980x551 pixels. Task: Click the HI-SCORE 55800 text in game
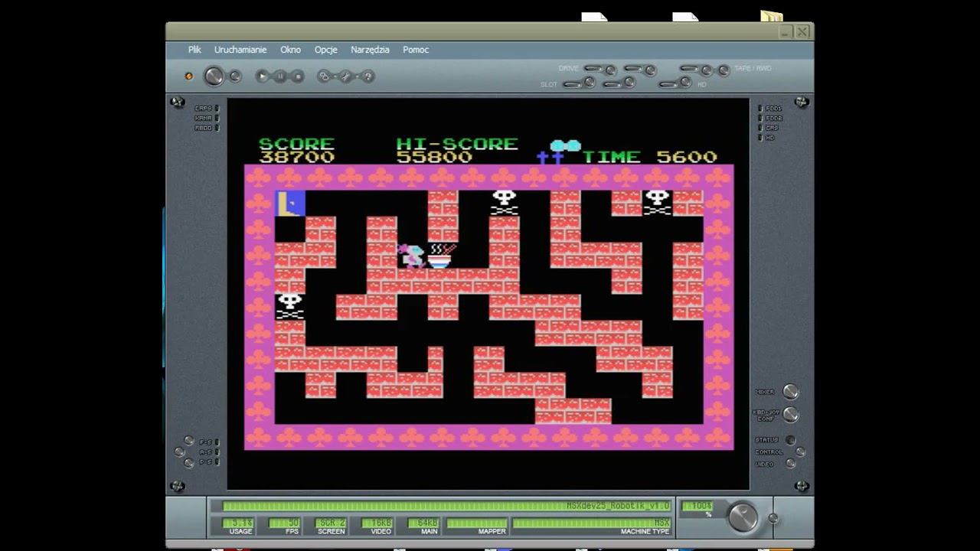coord(457,151)
